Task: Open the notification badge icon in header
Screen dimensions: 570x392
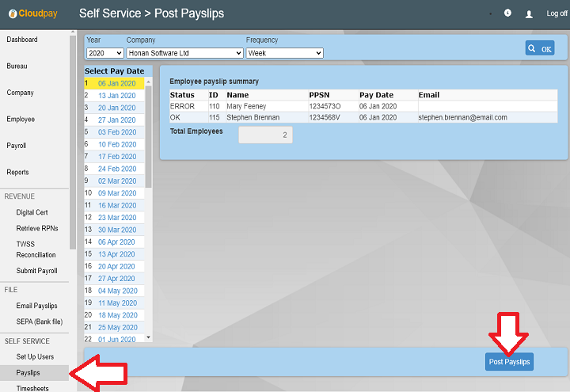Action: [507, 13]
